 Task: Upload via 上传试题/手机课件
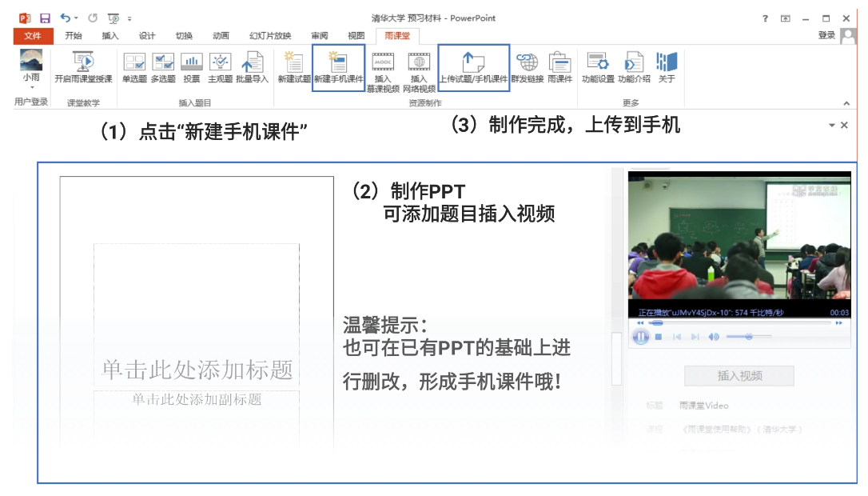(473, 68)
